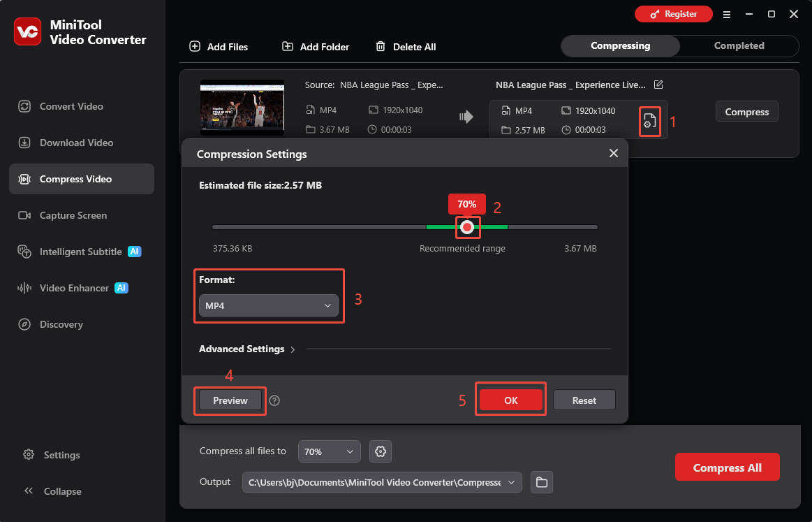Click the source 00:00:03 duration clock icon
Image resolution: width=812 pixels, height=522 pixels.
pyautogui.click(x=372, y=129)
